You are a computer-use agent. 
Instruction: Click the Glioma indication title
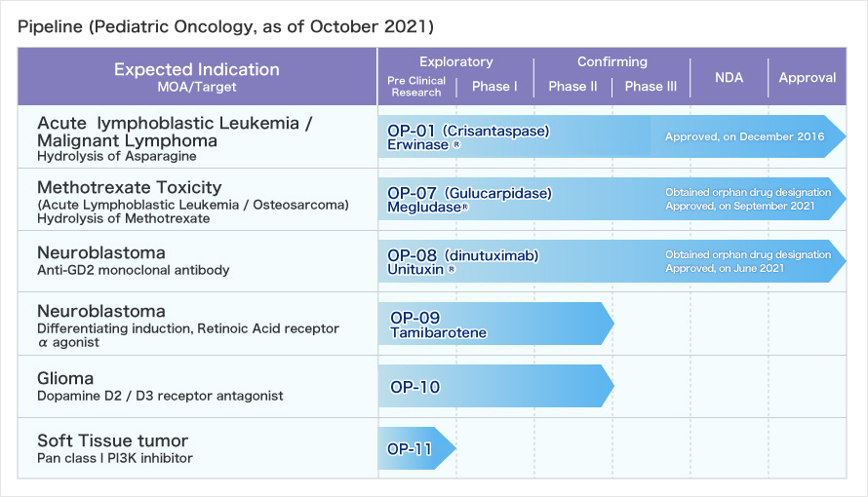65,379
